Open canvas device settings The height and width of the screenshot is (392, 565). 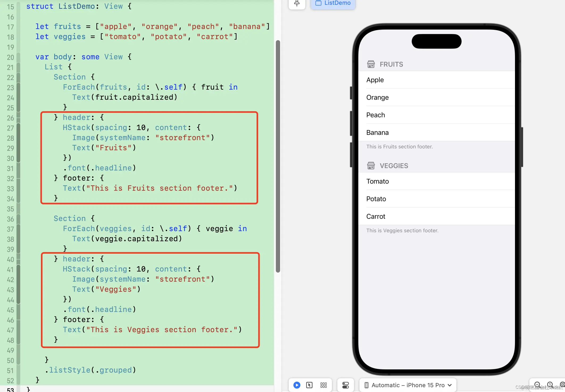point(346,385)
